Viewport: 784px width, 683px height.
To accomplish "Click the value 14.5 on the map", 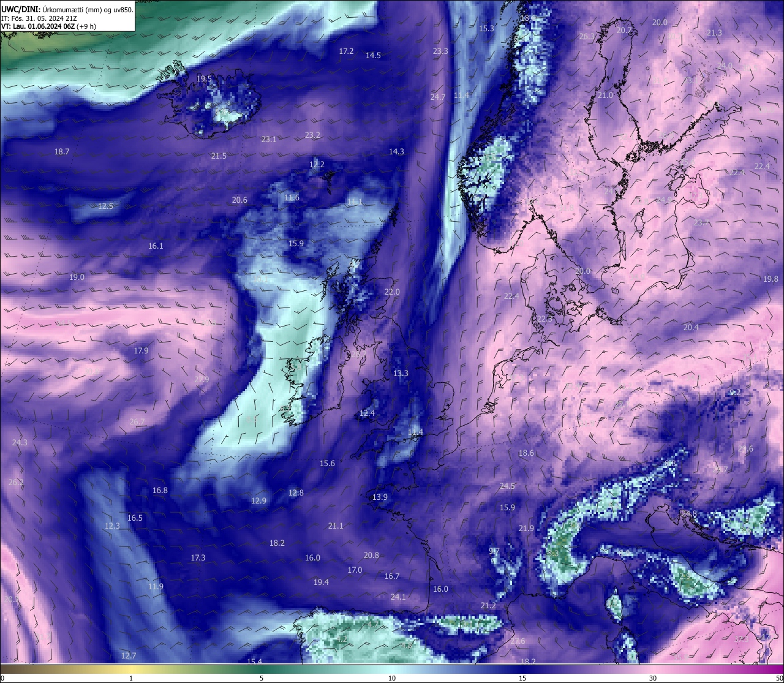I will click(373, 56).
